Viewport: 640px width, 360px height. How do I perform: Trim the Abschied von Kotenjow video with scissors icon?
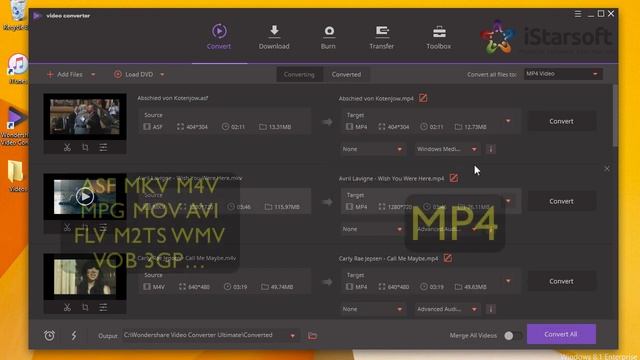click(x=67, y=147)
